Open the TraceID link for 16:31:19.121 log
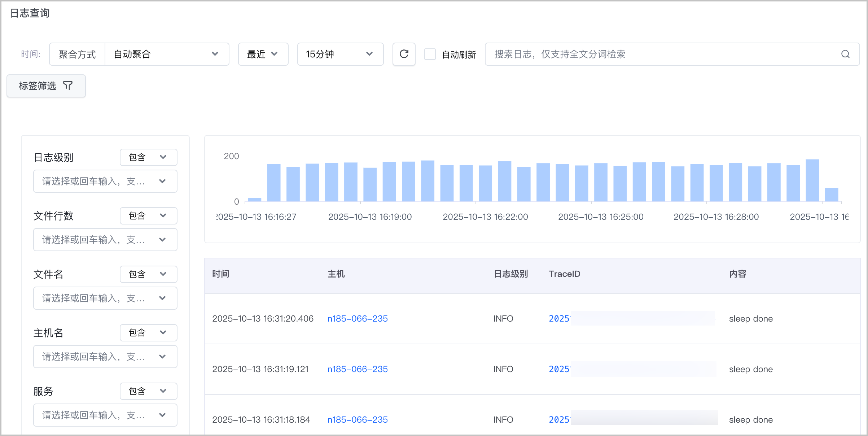The height and width of the screenshot is (436, 868). [559, 369]
